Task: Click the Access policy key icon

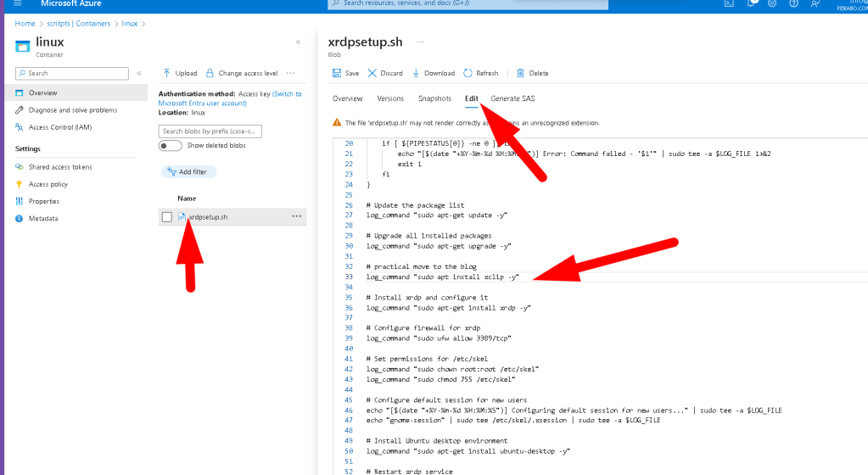Action: [x=20, y=184]
